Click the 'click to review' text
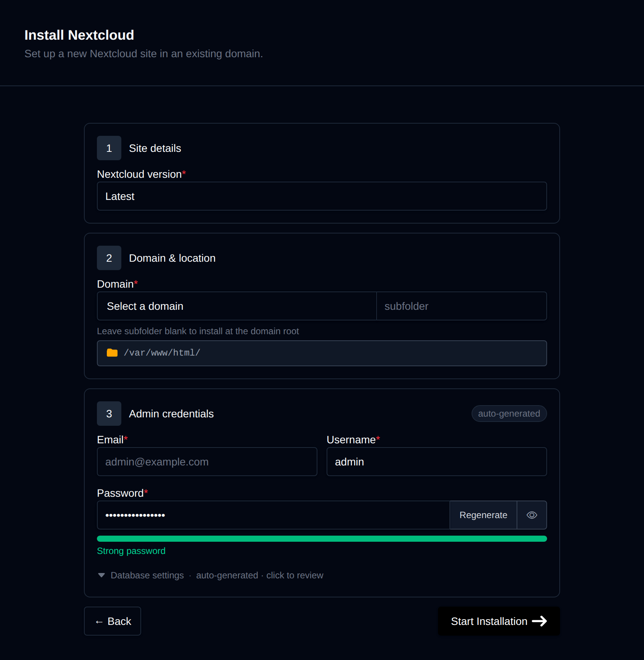 [x=295, y=575]
